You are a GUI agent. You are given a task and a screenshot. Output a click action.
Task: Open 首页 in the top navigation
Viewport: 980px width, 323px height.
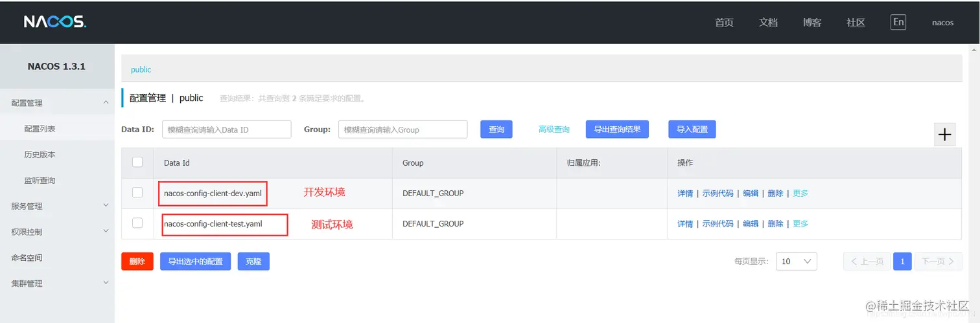pos(724,23)
